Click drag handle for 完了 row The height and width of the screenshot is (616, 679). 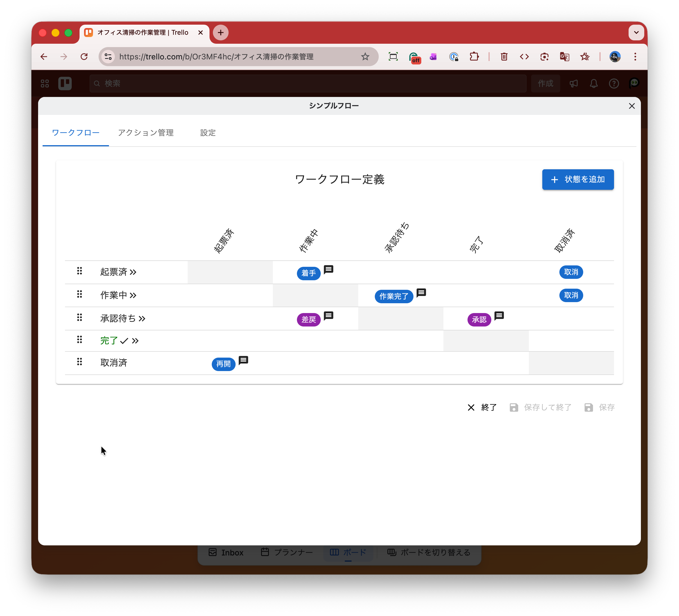point(80,340)
